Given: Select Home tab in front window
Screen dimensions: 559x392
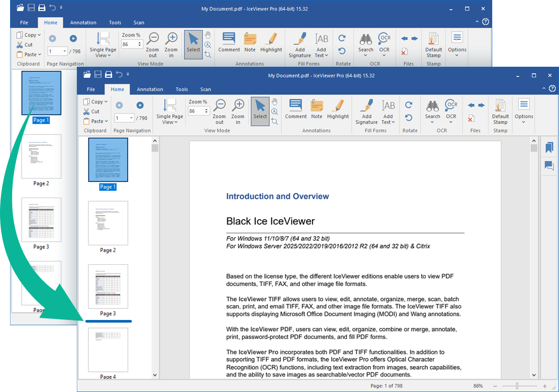Looking at the screenshot, I should pyautogui.click(x=117, y=89).
